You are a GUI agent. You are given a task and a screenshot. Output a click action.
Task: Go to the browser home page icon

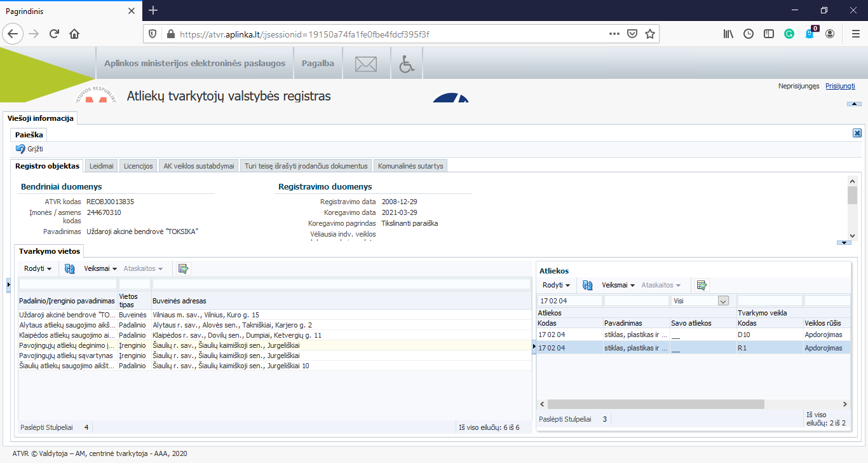[74, 34]
